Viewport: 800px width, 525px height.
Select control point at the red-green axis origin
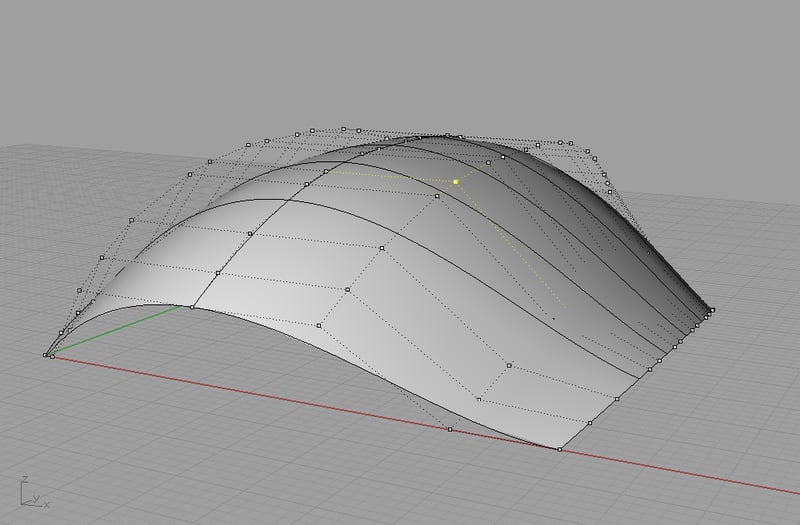[x=46, y=354]
